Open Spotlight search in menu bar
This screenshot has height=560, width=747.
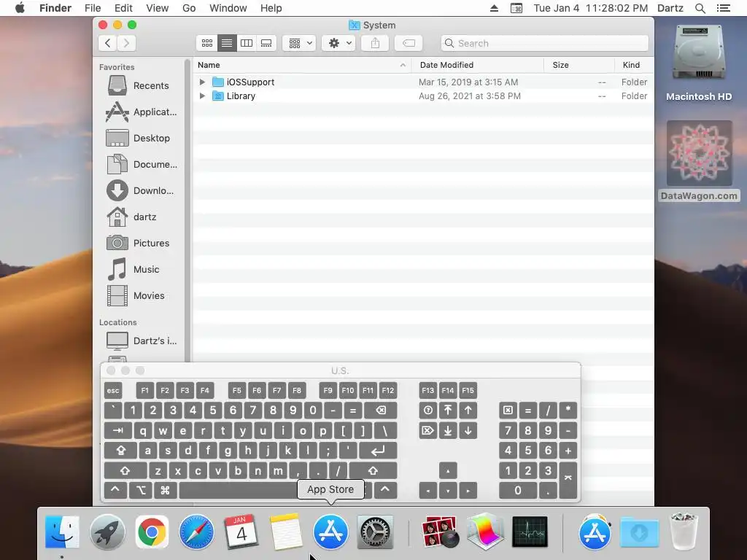click(700, 8)
